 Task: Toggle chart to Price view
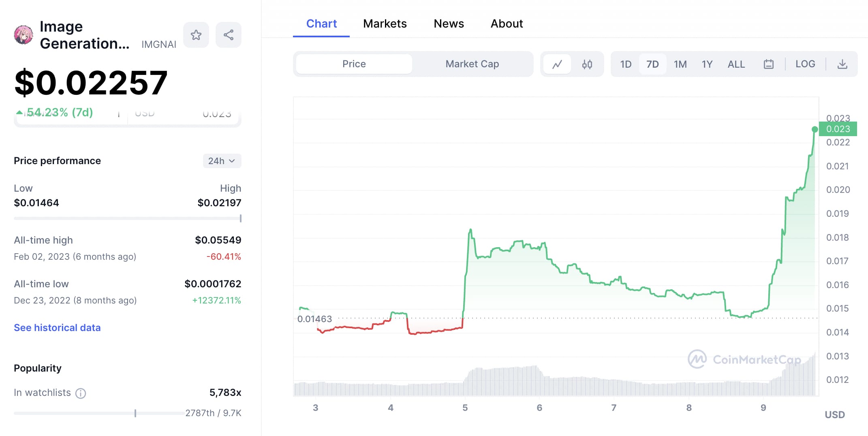[x=354, y=64]
